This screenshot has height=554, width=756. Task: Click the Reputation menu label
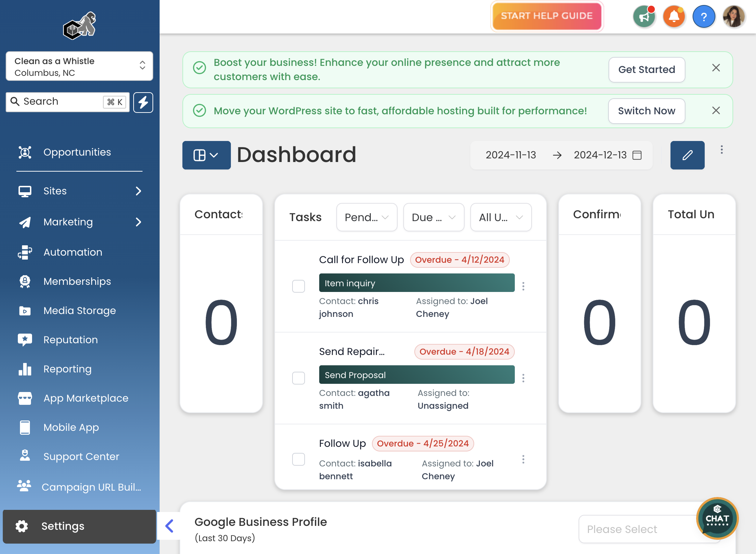[71, 340]
